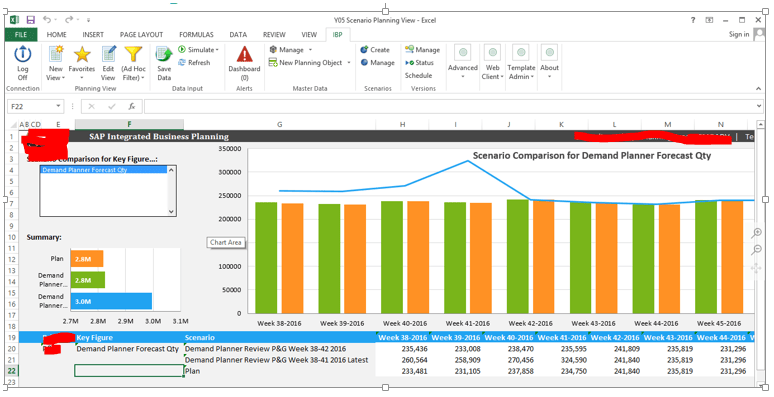Open the Name Box dropdown arrow
774x397 pixels.
(58, 106)
